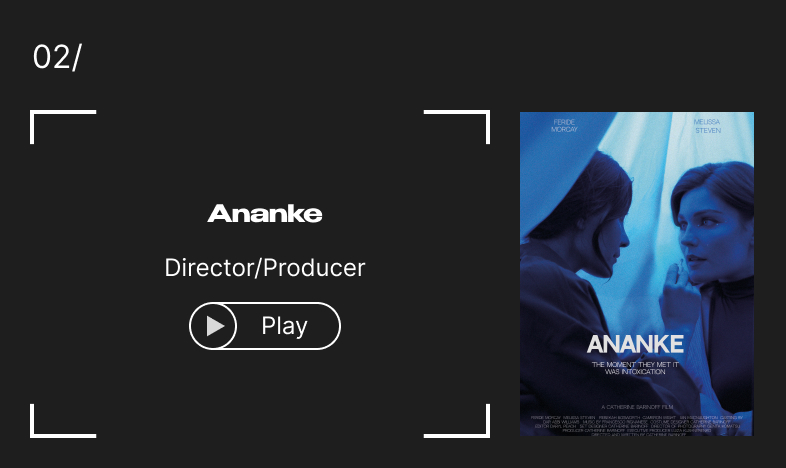Click the bottom-left frame corner bracket
This screenshot has width=786, height=468.
[x=63, y=421]
